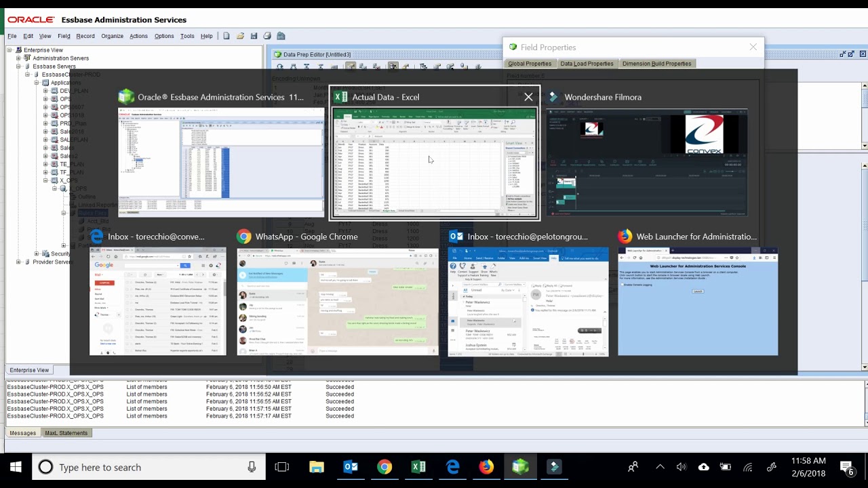Click the People icon in system tray
This screenshot has width=868, height=488.
(633, 467)
